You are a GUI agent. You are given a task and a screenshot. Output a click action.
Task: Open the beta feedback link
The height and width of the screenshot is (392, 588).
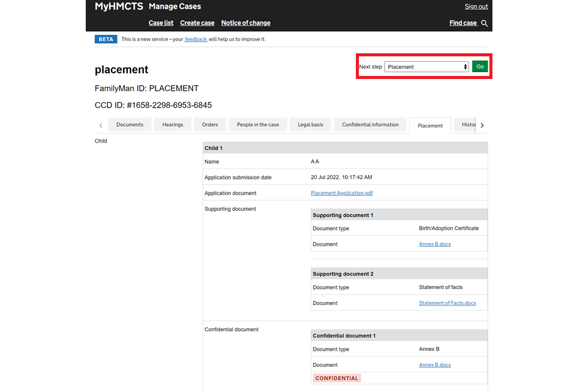click(196, 39)
